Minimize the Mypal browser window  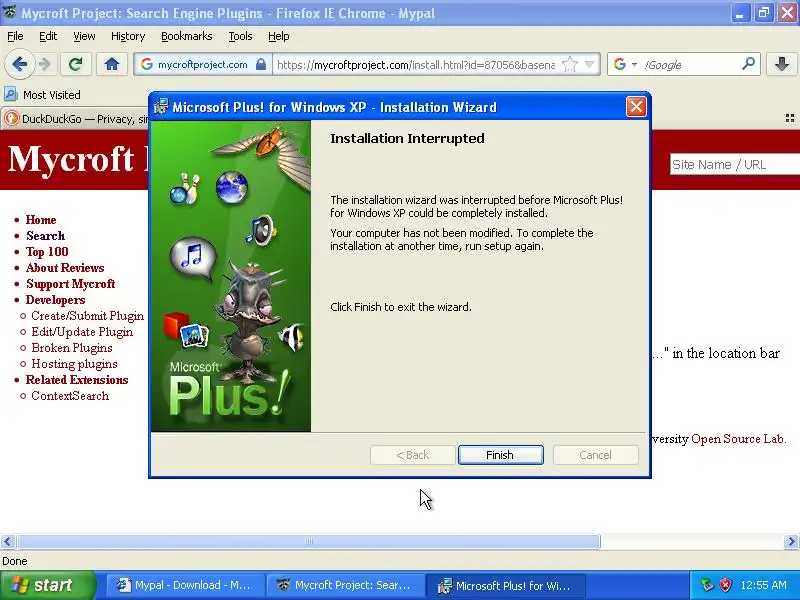pyautogui.click(x=739, y=13)
